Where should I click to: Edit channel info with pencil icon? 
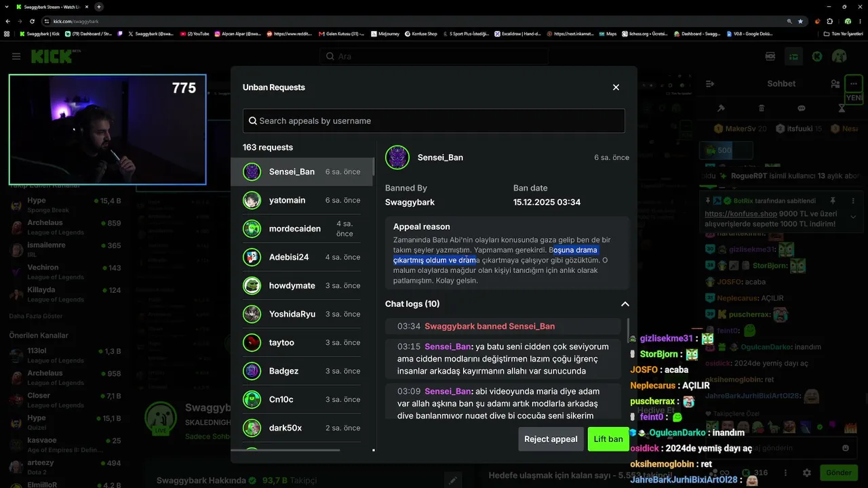tap(453, 481)
